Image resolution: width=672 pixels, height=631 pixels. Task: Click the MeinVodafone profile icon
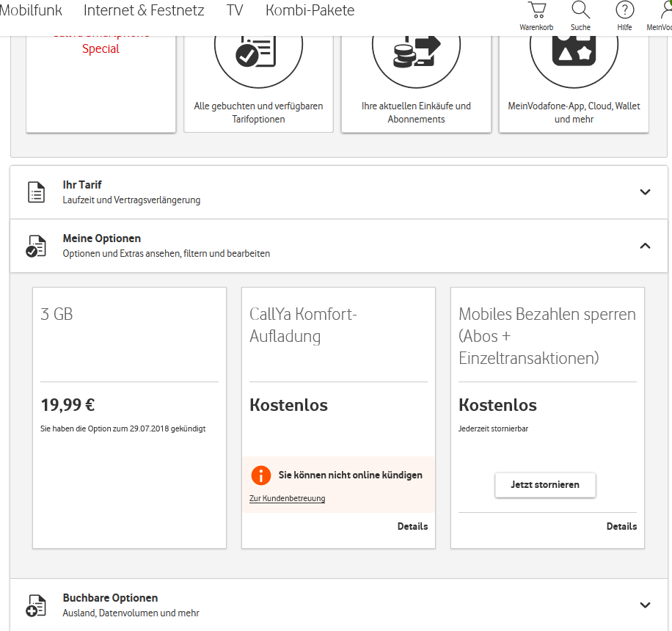click(665, 11)
